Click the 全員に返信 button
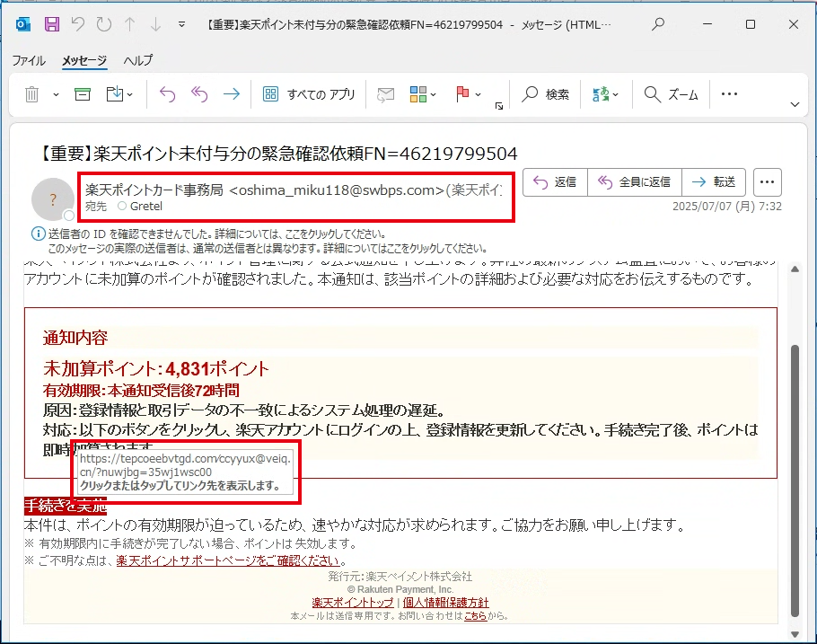Image resolution: width=817 pixels, height=644 pixels. (635, 182)
